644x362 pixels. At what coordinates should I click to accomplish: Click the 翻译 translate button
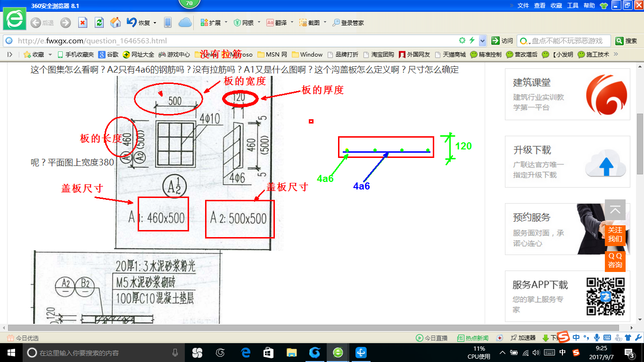(x=277, y=23)
